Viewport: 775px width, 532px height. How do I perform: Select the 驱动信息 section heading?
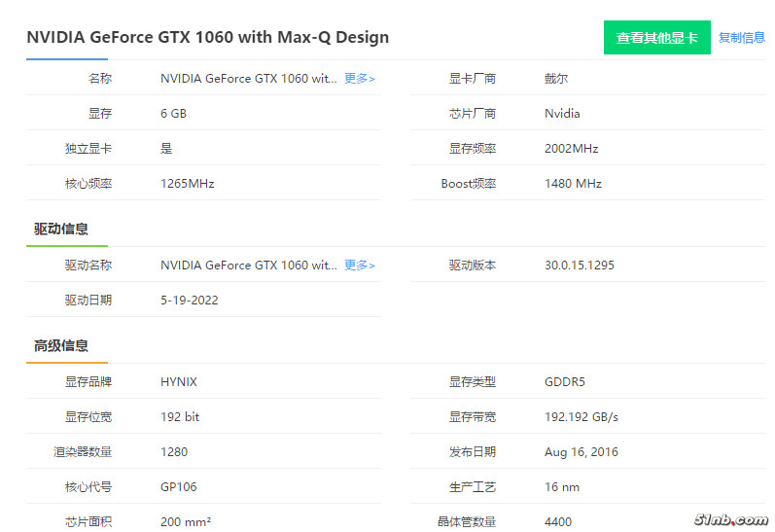(61, 229)
